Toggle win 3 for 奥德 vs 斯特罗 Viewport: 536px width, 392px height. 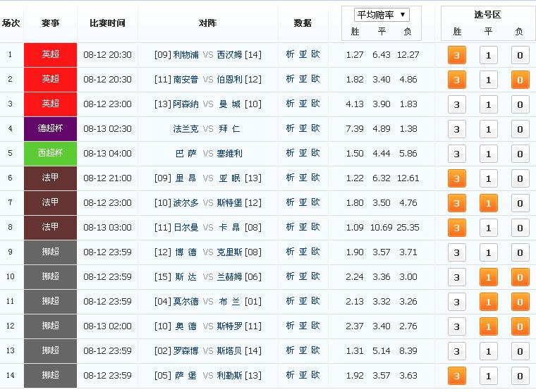click(457, 326)
